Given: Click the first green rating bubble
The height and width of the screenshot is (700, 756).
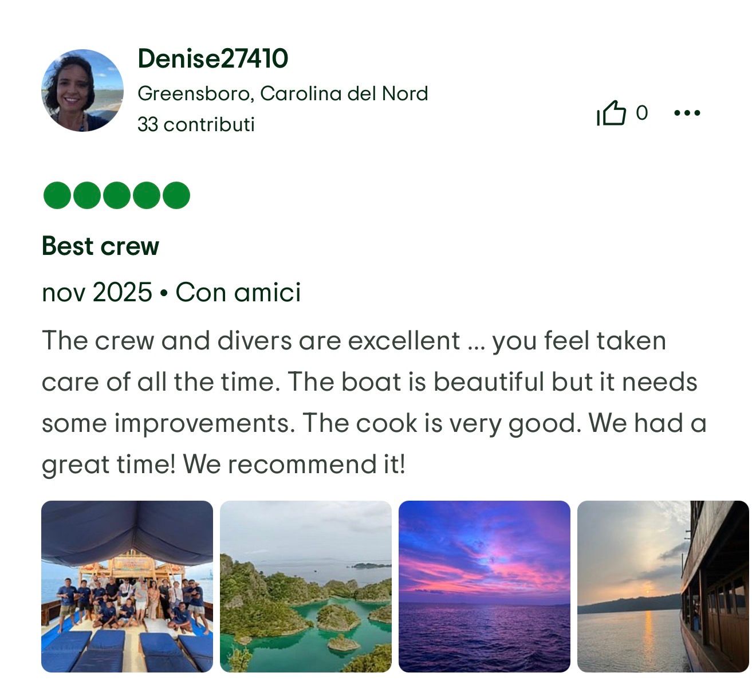Looking at the screenshot, I should pyautogui.click(x=57, y=195).
